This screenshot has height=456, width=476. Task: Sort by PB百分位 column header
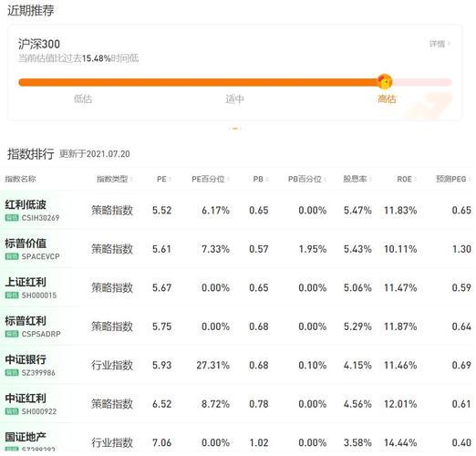(x=307, y=179)
